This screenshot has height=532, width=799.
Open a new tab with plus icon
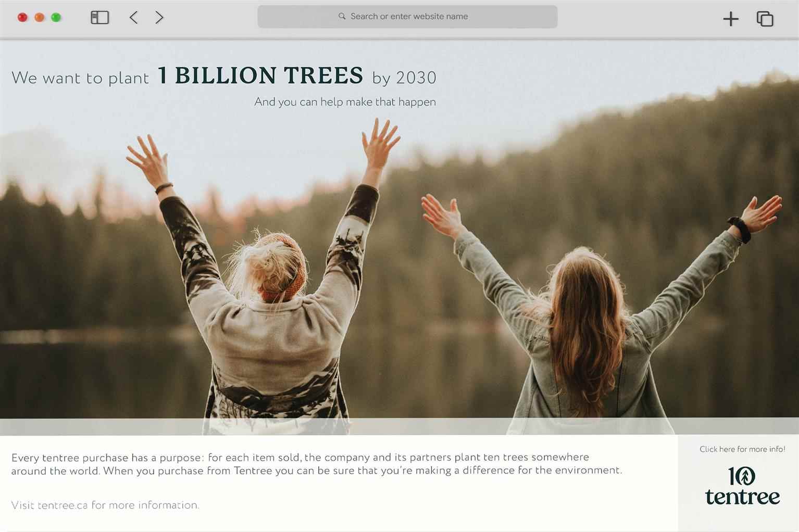(731, 19)
